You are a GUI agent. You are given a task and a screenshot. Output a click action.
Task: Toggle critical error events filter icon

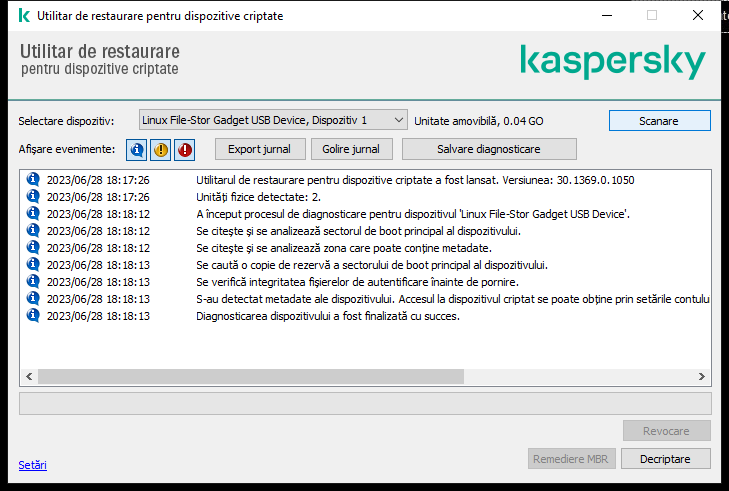(185, 150)
